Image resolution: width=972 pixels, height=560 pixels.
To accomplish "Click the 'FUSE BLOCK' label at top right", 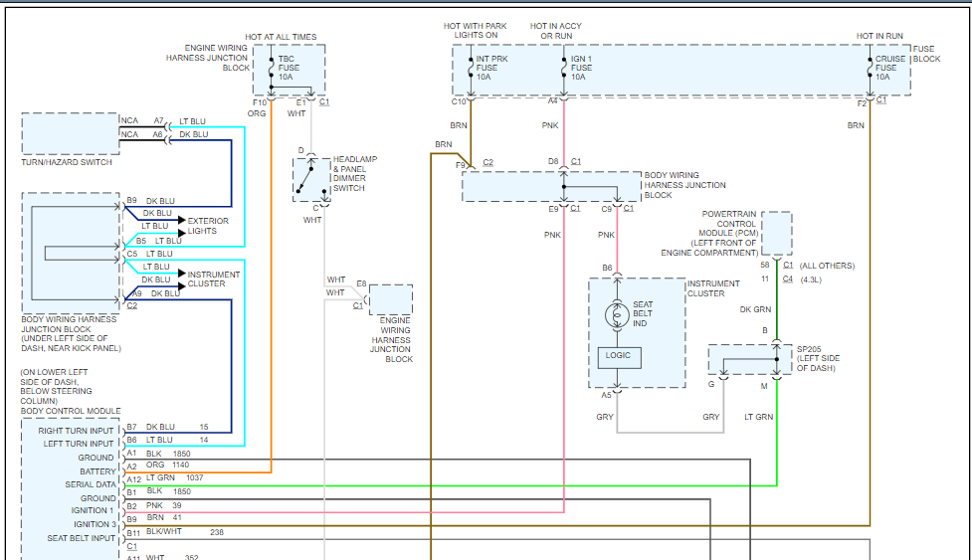I will (x=926, y=53).
